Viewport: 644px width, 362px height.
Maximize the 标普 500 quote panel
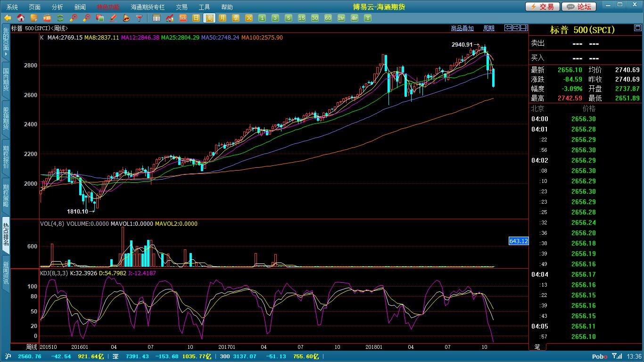[x=637, y=28]
